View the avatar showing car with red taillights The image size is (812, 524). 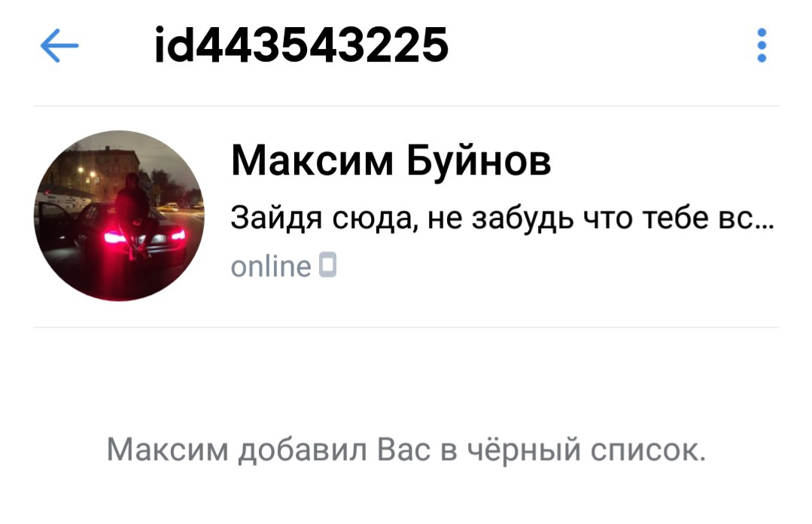pyautogui.click(x=119, y=215)
